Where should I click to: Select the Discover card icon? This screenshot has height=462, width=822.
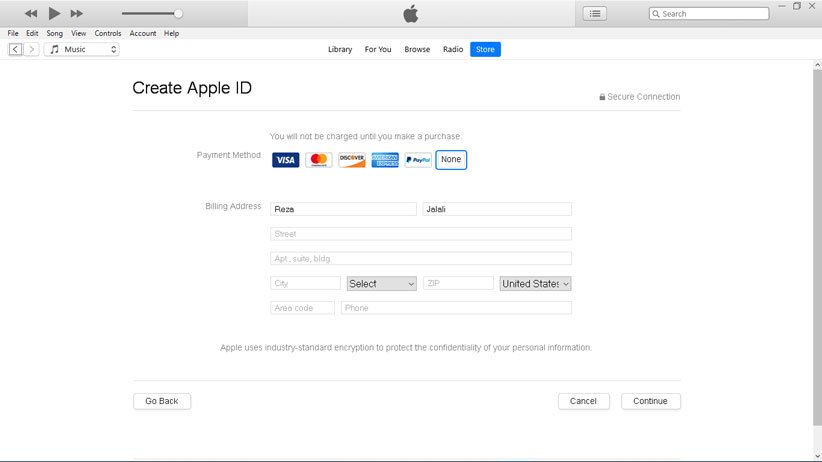[x=352, y=160]
